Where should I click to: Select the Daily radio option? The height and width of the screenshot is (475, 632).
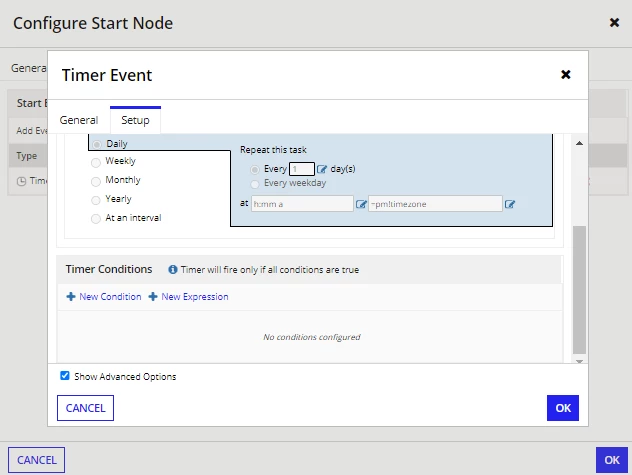pyautogui.click(x=96, y=144)
